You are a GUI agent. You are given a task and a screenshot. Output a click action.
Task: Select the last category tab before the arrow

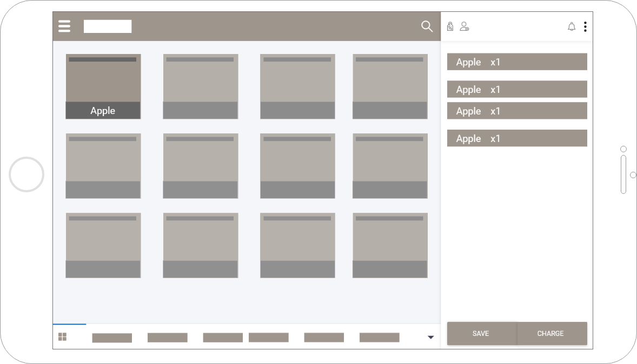[x=379, y=338]
